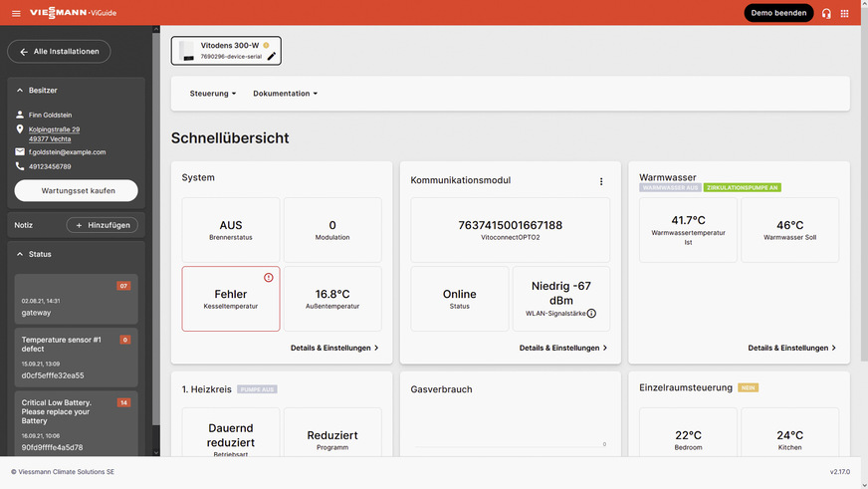Click the phone icon beside owner number
This screenshot has width=868, height=489.
coord(20,166)
